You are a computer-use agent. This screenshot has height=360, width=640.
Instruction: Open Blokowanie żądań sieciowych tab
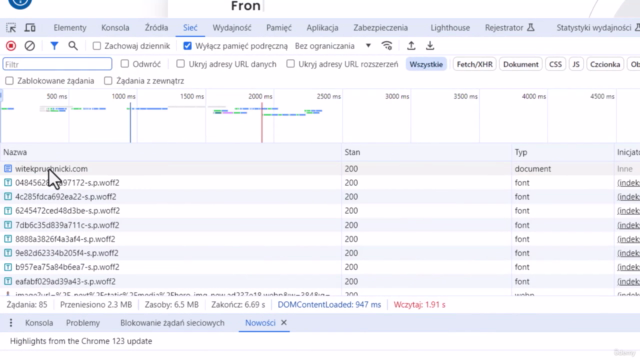point(172,323)
